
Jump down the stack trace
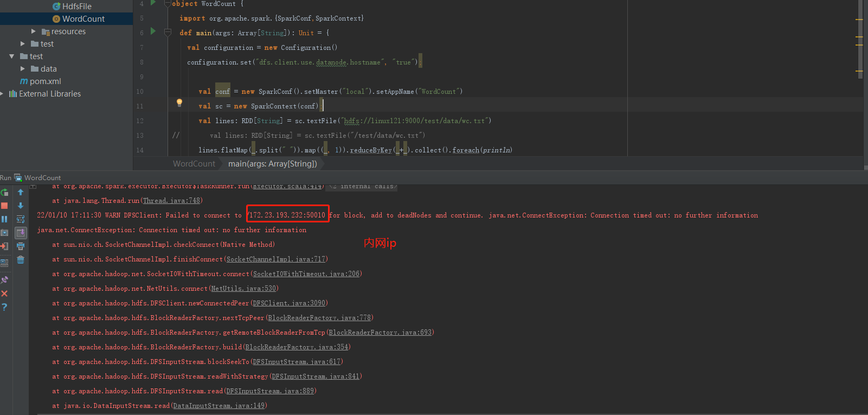tap(21, 206)
